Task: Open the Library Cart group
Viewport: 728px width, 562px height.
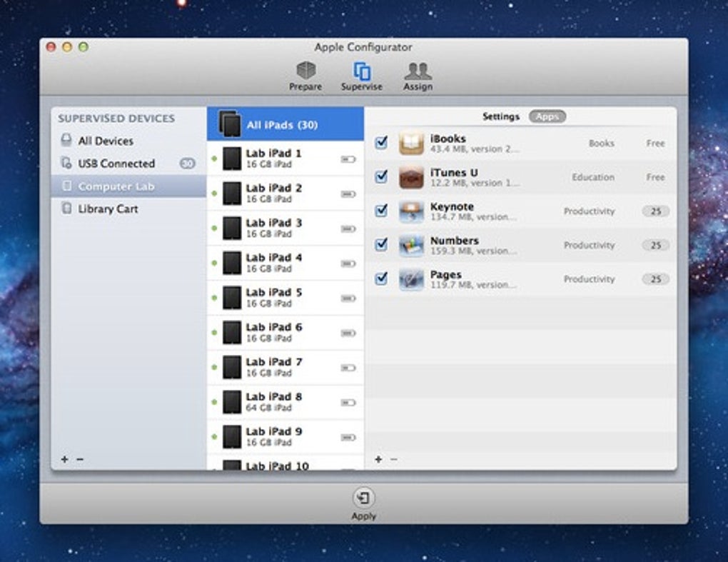Action: point(108,209)
